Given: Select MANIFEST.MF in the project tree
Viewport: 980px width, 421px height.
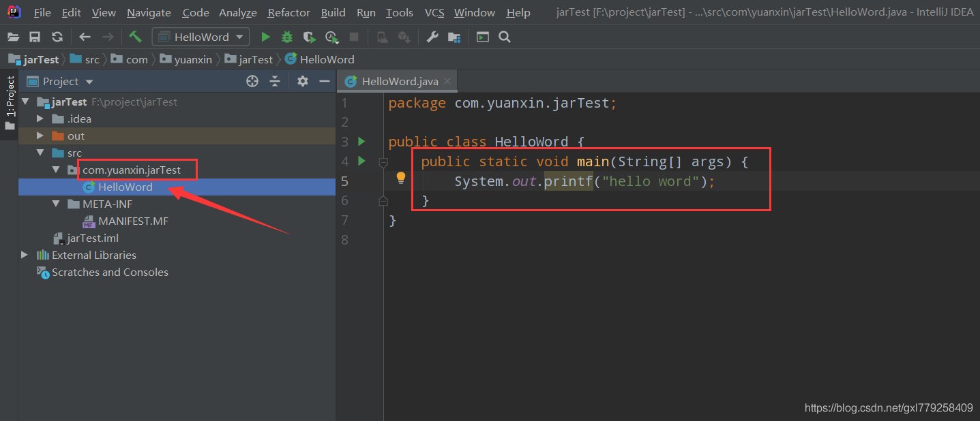Looking at the screenshot, I should click(x=133, y=221).
